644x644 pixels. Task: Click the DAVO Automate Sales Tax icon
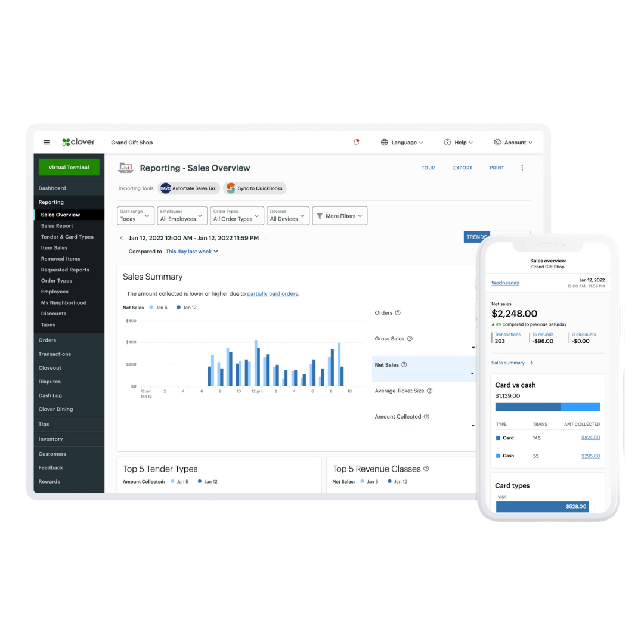point(166,188)
